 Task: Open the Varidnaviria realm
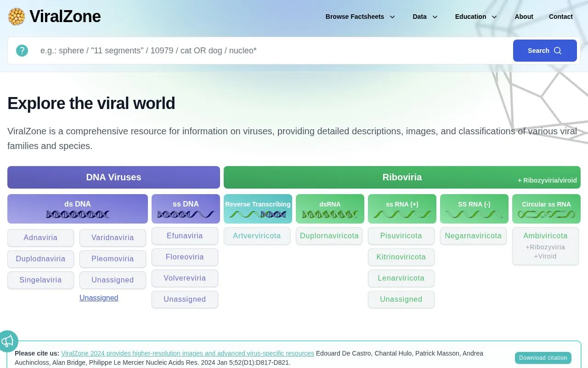[x=113, y=238]
